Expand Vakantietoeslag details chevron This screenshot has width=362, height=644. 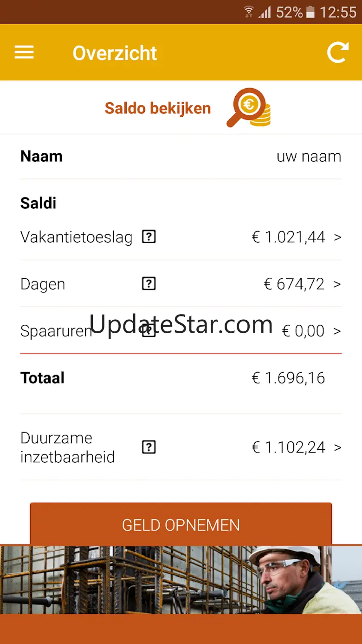[x=337, y=237]
